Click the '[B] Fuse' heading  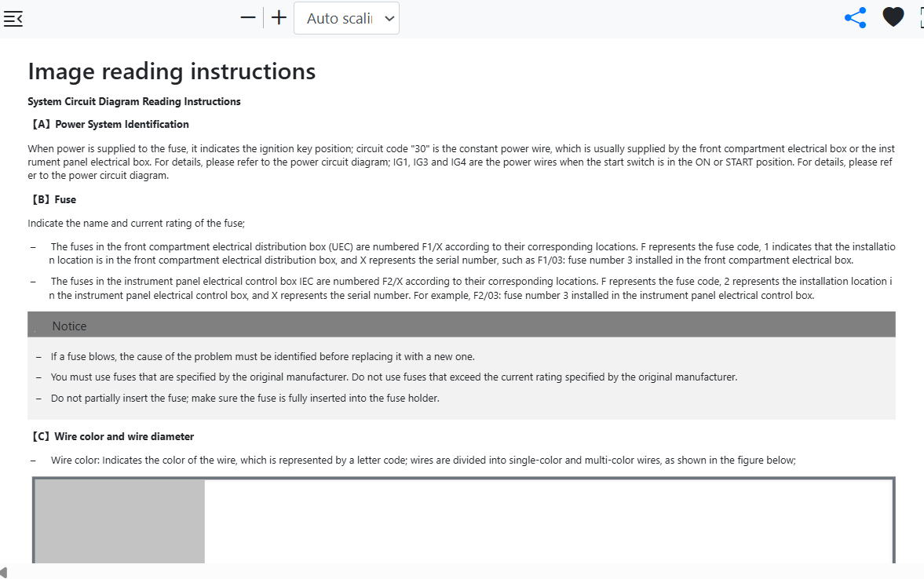53,200
